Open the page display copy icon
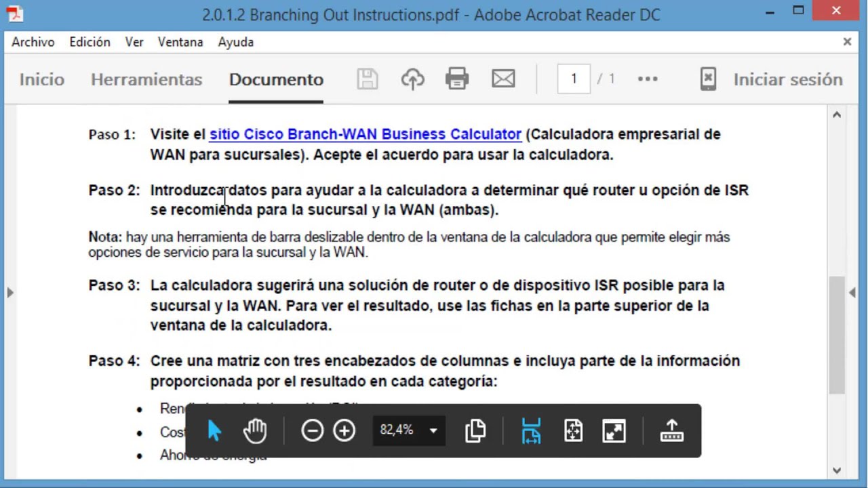The width and height of the screenshot is (868, 488). click(475, 430)
